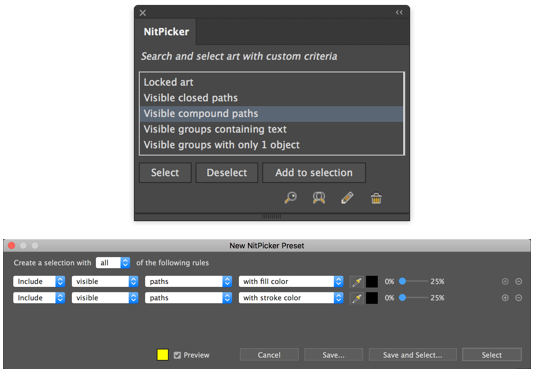Viewport: 535px width, 376px height.
Task: Open the "with fill color" criteria dropdown
Action: pos(291,281)
